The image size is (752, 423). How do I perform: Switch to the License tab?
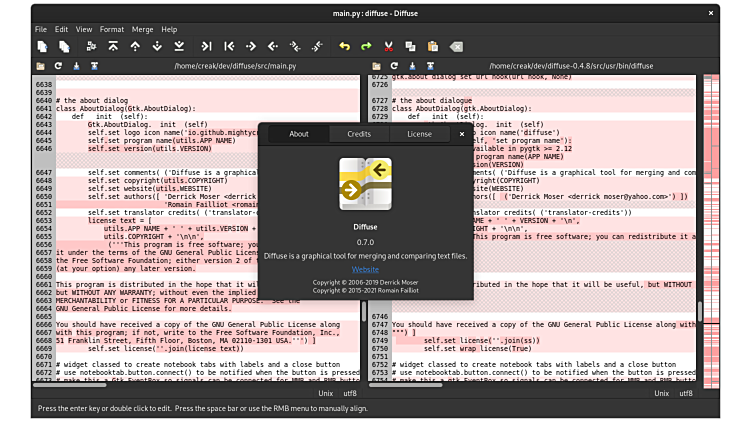419,134
